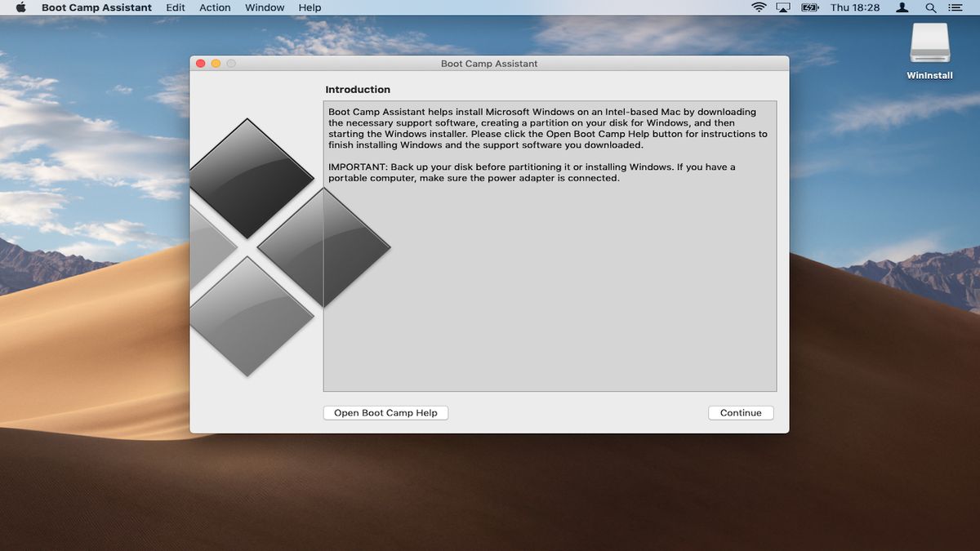Open the user account menu icon
The width and height of the screenshot is (980, 551).
902,7
